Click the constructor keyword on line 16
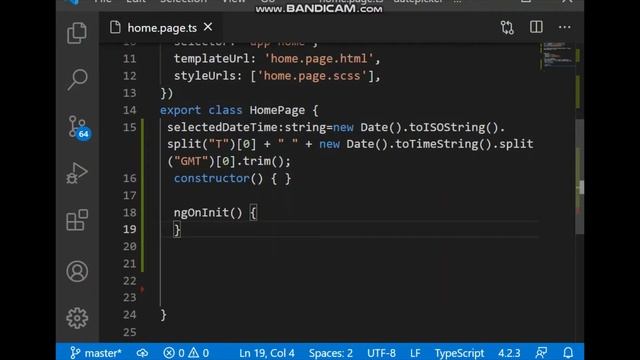The height and width of the screenshot is (360, 640). (x=212, y=178)
